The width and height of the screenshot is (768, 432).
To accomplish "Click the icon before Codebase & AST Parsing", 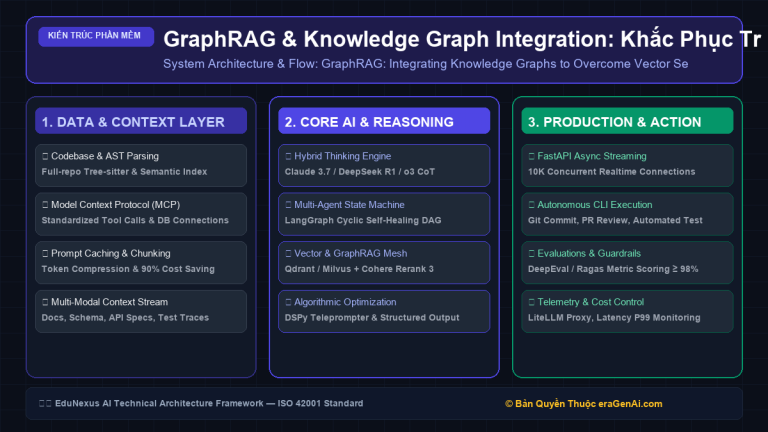I will tap(45, 156).
